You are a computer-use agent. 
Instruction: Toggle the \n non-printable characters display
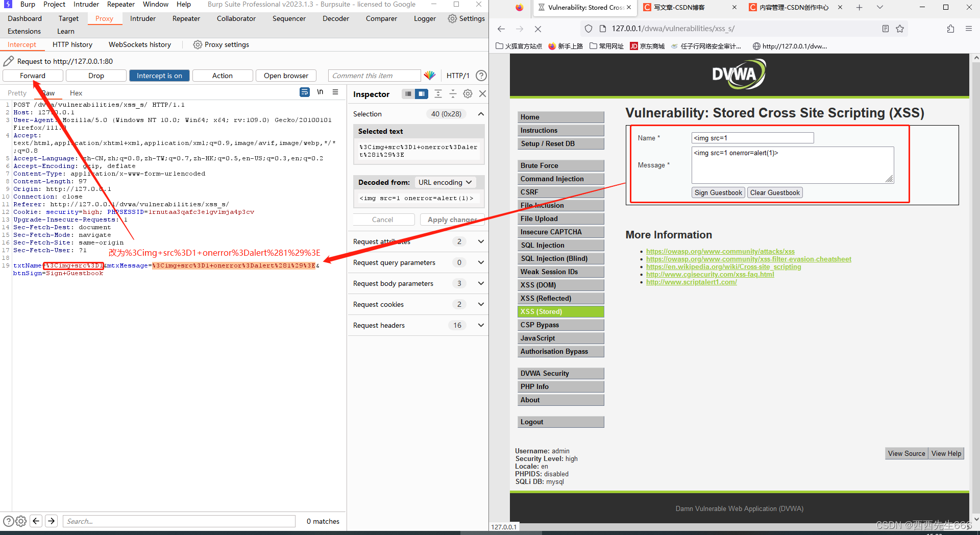click(x=320, y=92)
